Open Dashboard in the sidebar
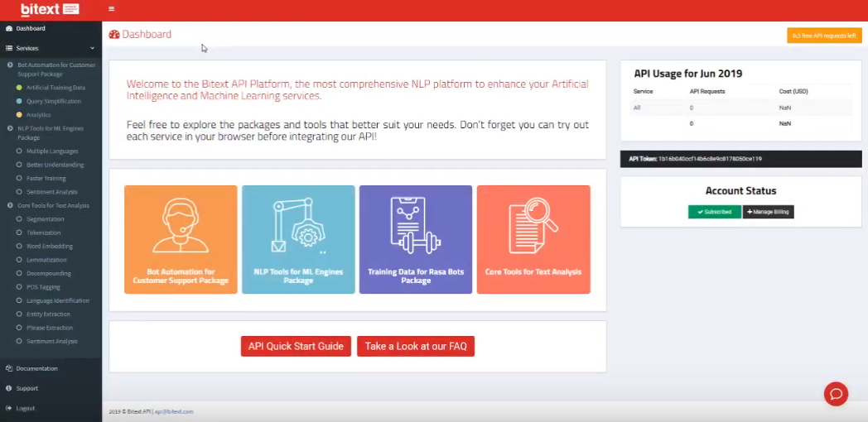Image resolution: width=868 pixels, height=422 pixels. pyautogui.click(x=31, y=29)
